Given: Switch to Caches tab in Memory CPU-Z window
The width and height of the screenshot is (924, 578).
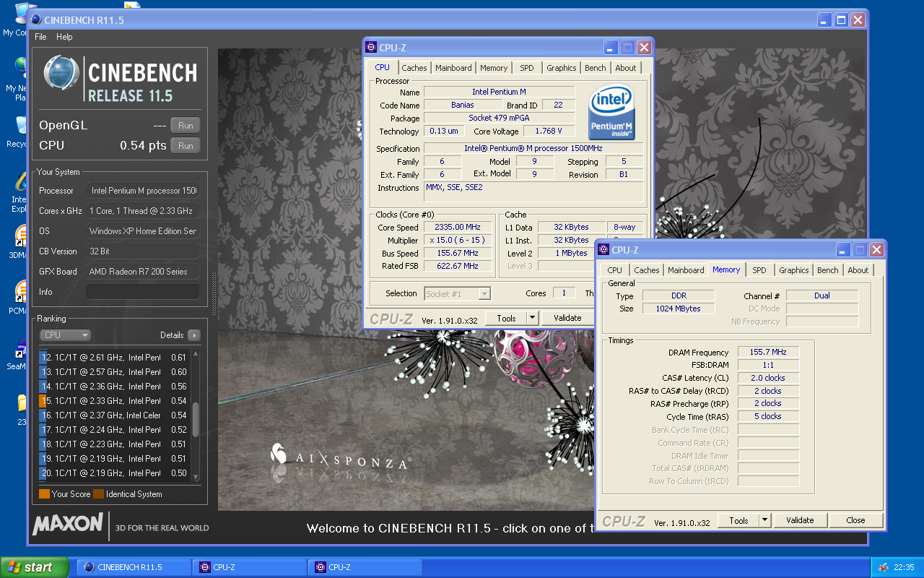Looking at the screenshot, I should [x=647, y=270].
